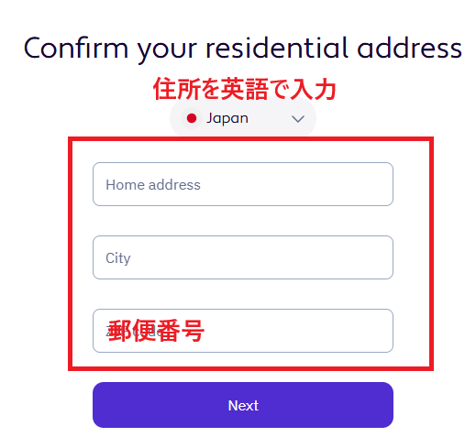Viewport: 476px width, 448px height.
Task: Click the 'Japan' text in country selector
Action: pos(227,118)
